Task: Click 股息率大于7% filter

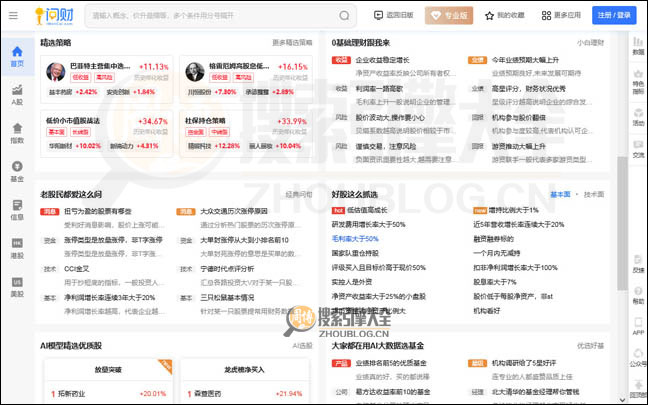Action: pos(495,282)
